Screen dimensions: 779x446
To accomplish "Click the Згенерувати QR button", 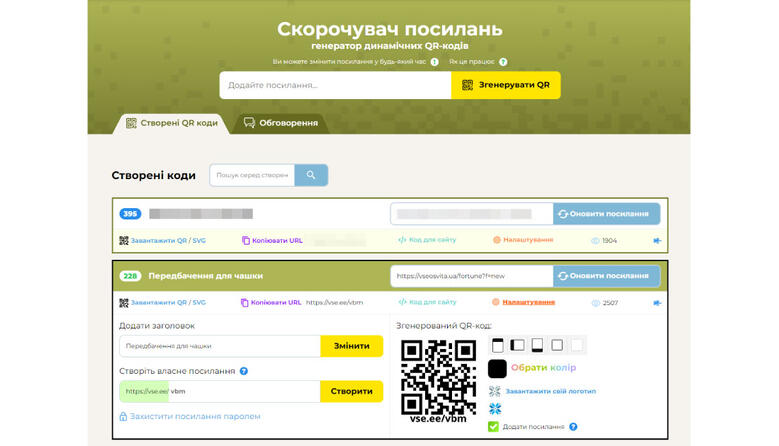I will [506, 85].
